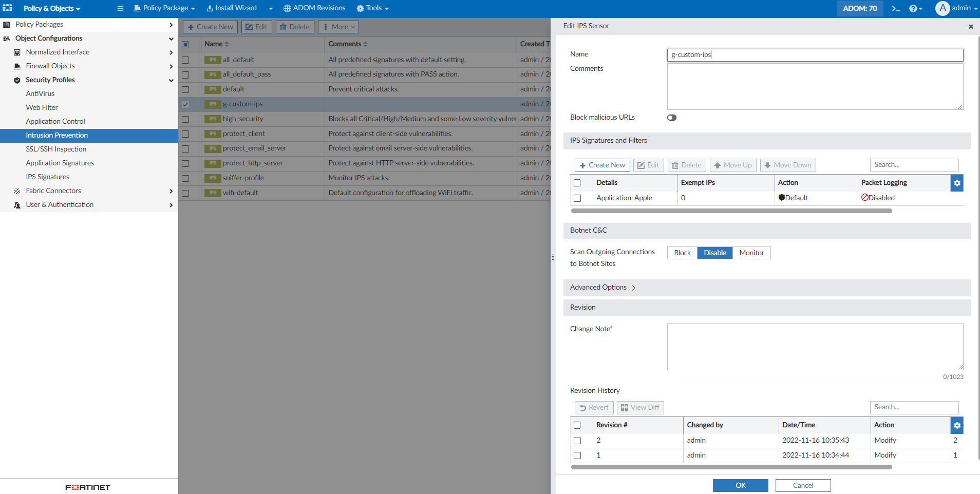The height and width of the screenshot is (494, 980).
Task: Click the Security Profiles shield icon
Action: [x=17, y=80]
